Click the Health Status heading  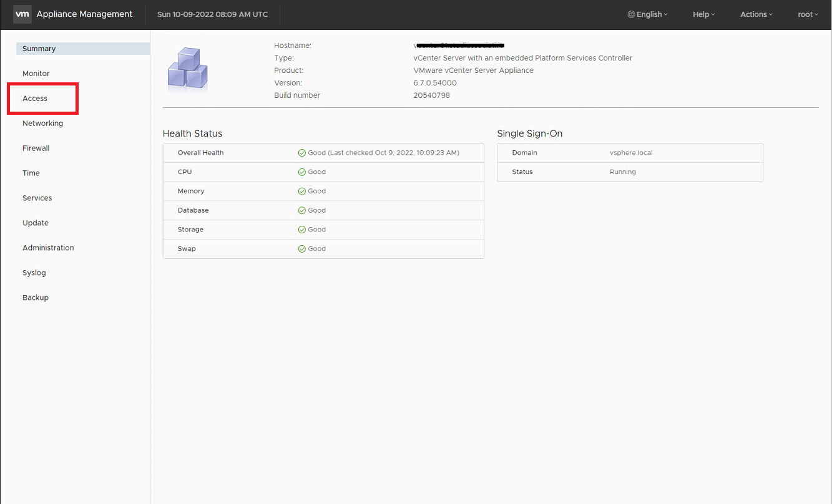[192, 133]
